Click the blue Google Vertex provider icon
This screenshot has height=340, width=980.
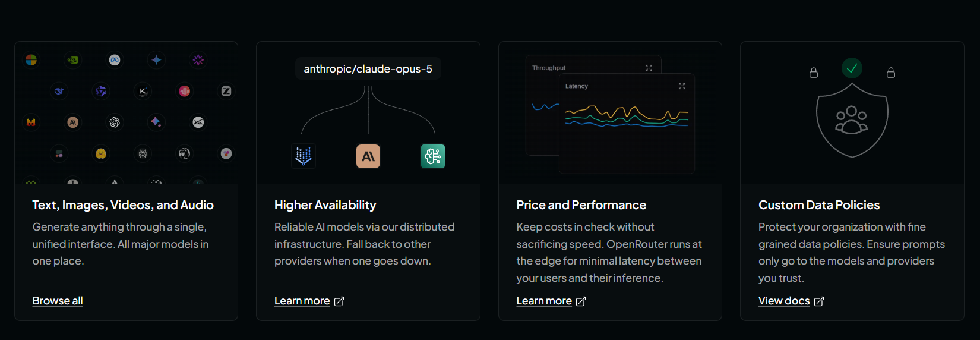[x=304, y=156]
